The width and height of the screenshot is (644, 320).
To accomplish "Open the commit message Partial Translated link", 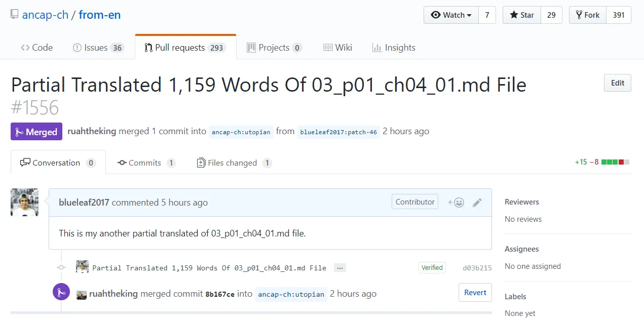I will 209,268.
